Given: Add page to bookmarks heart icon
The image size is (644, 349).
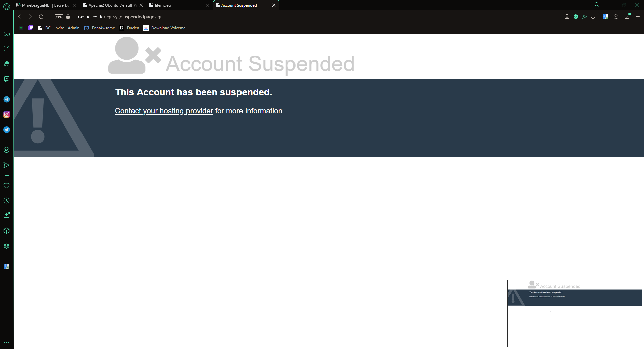Looking at the screenshot, I should tap(593, 17).
